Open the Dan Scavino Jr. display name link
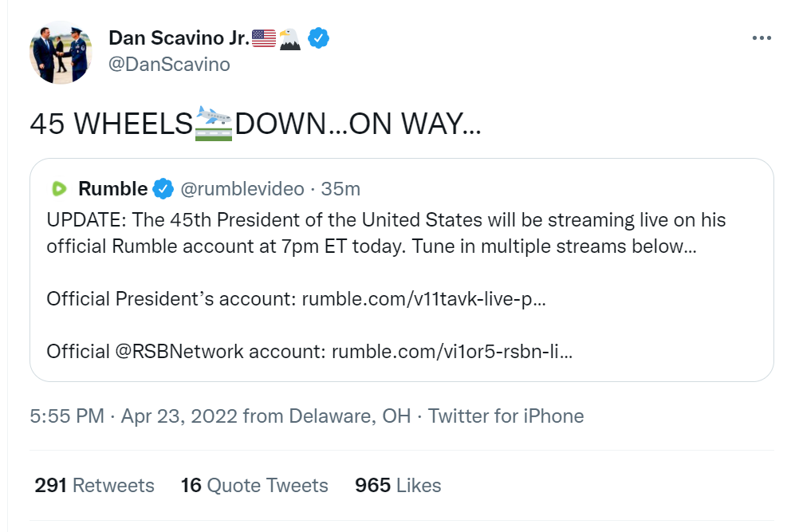Image resolution: width=795 pixels, height=532 pixels. coord(178,37)
